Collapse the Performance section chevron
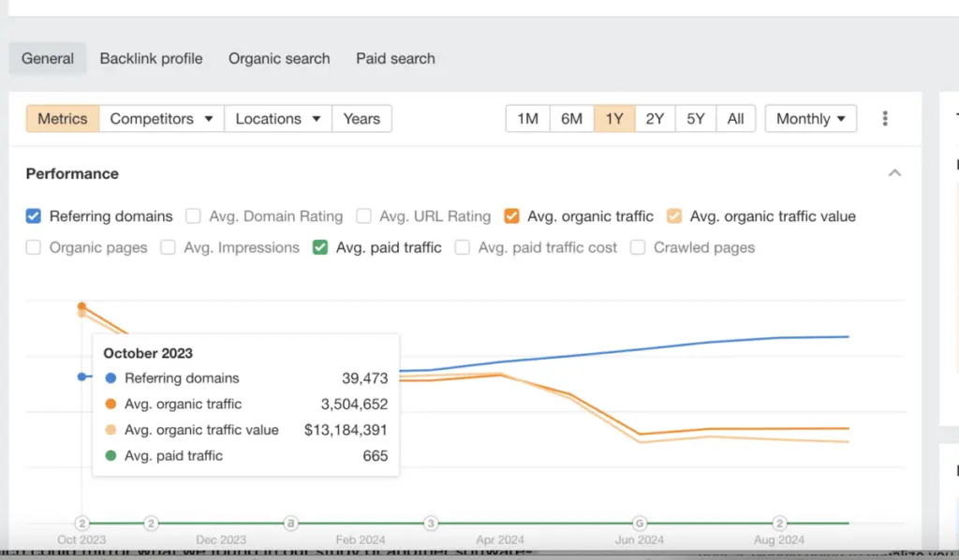Screen dimensions: 959x560 click(894, 173)
